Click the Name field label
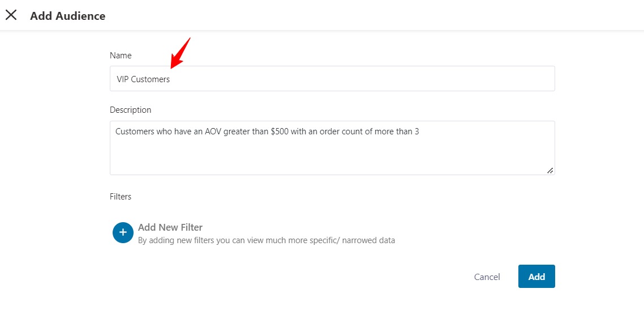 (121, 56)
